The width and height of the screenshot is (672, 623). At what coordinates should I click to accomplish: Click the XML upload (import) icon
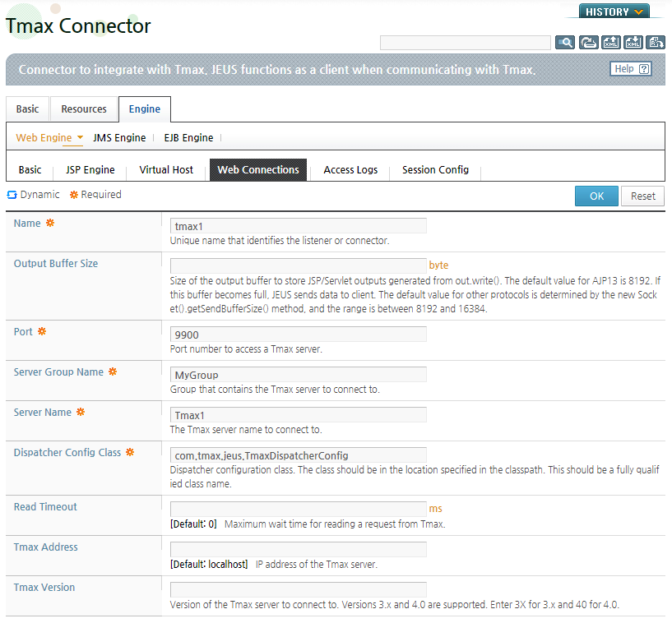(610, 43)
